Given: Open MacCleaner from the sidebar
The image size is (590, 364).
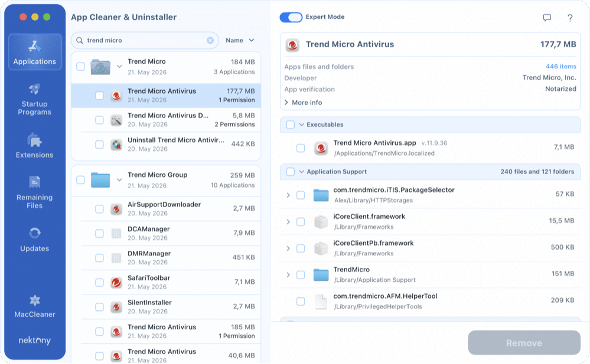Looking at the screenshot, I should point(35,306).
